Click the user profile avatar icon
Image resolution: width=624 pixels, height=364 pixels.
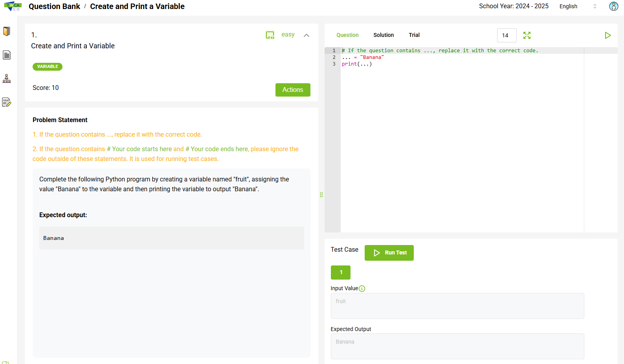613,6
